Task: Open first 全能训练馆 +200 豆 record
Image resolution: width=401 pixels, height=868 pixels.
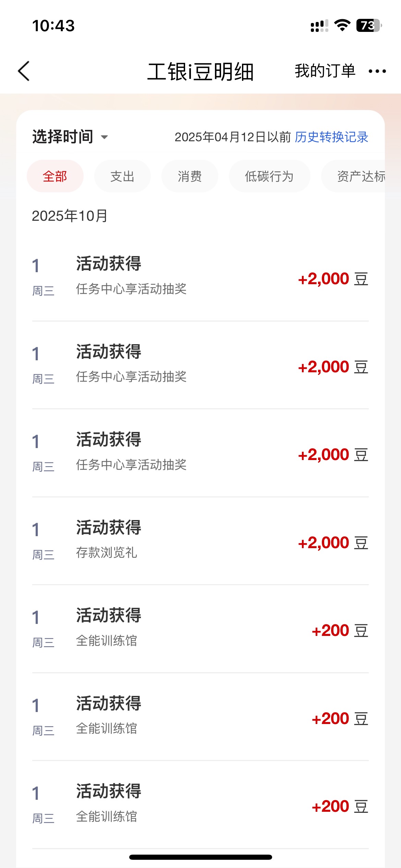Action: pyautogui.click(x=200, y=629)
